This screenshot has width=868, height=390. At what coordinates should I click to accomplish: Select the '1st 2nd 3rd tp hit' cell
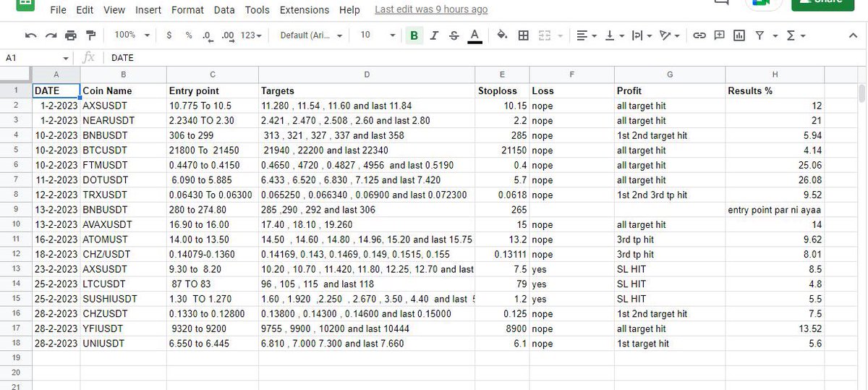click(670, 195)
